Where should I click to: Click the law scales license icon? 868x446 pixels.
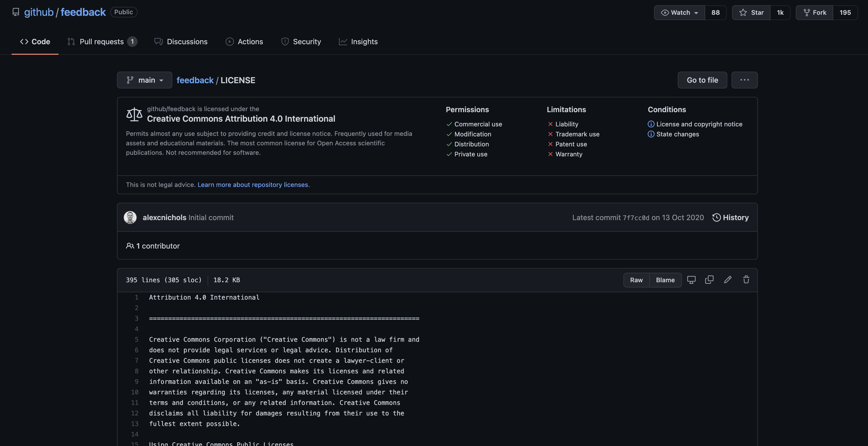point(134,114)
